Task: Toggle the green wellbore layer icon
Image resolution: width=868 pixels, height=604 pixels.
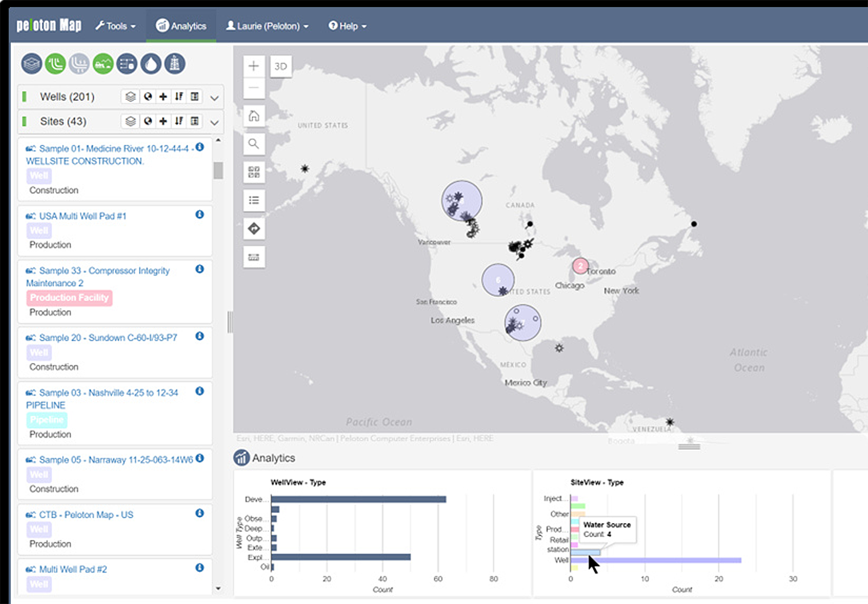Action: pyautogui.click(x=55, y=64)
